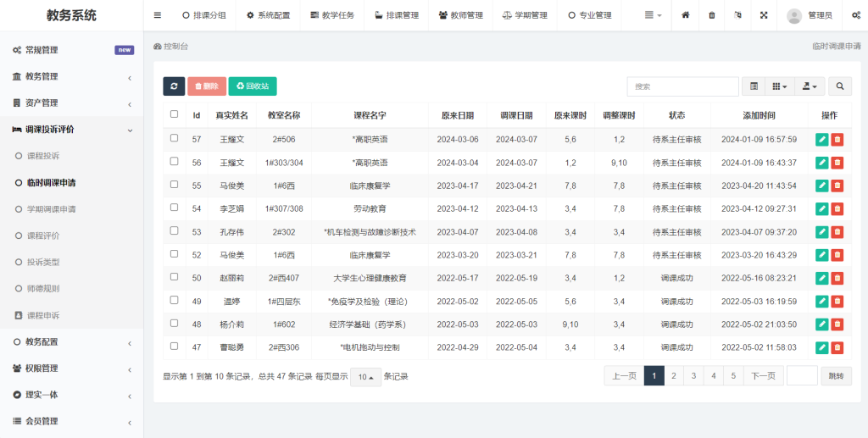Click the search magnifier button
Screen dimensions: 868x438
(840, 86)
